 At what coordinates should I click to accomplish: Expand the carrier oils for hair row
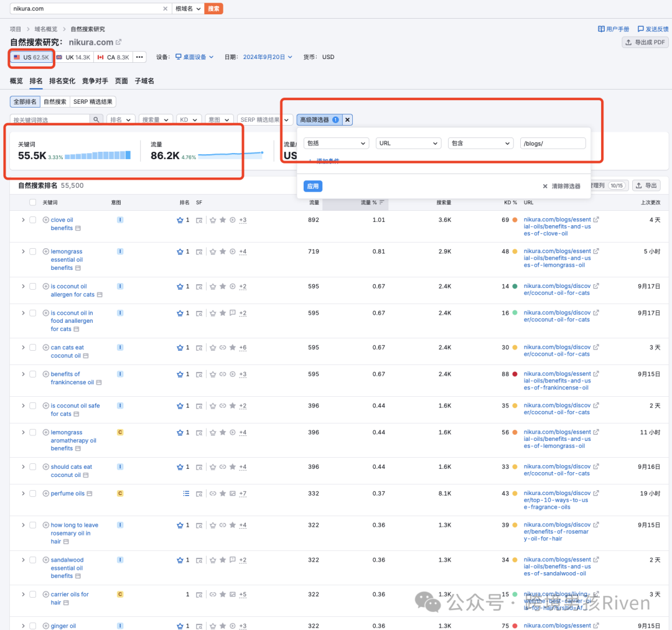click(x=23, y=595)
